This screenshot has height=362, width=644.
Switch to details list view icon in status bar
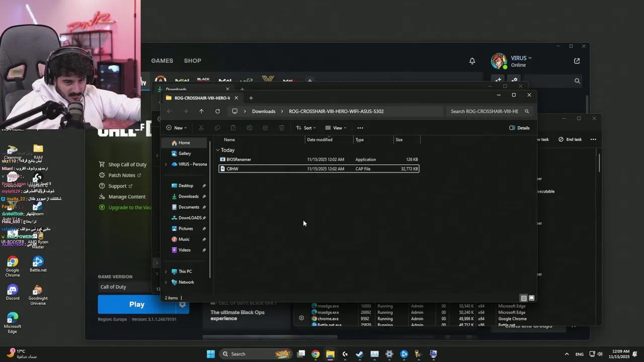524,298
